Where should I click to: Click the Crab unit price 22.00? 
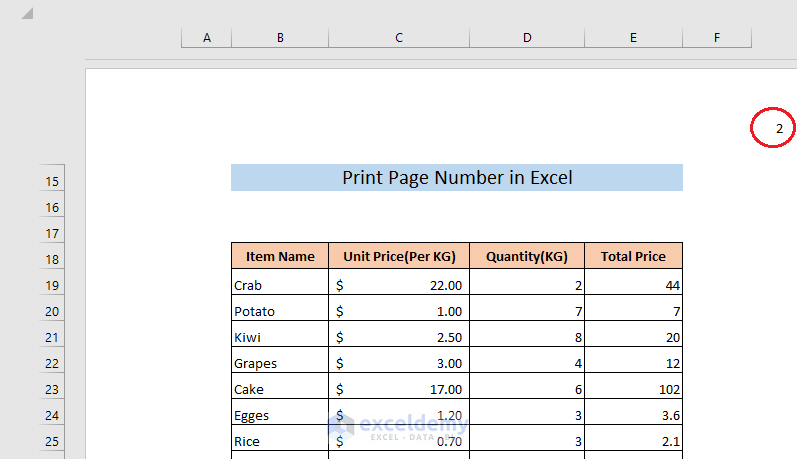tap(399, 282)
